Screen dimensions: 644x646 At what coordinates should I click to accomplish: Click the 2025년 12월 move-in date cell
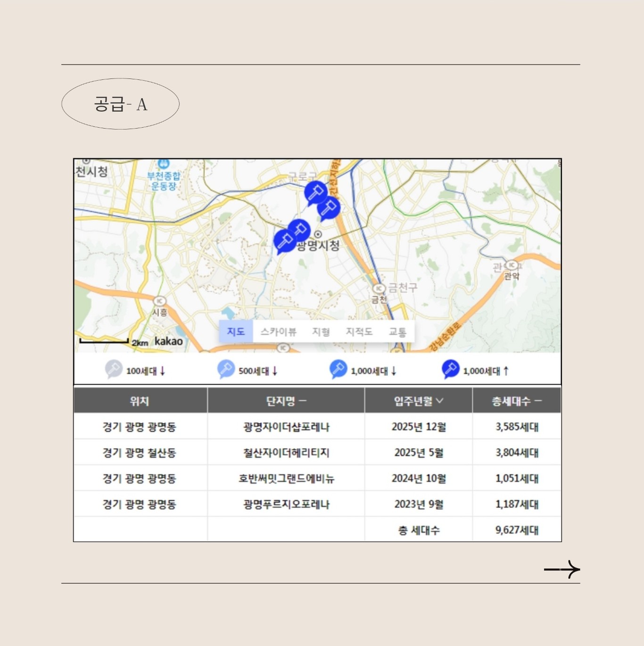point(419,427)
